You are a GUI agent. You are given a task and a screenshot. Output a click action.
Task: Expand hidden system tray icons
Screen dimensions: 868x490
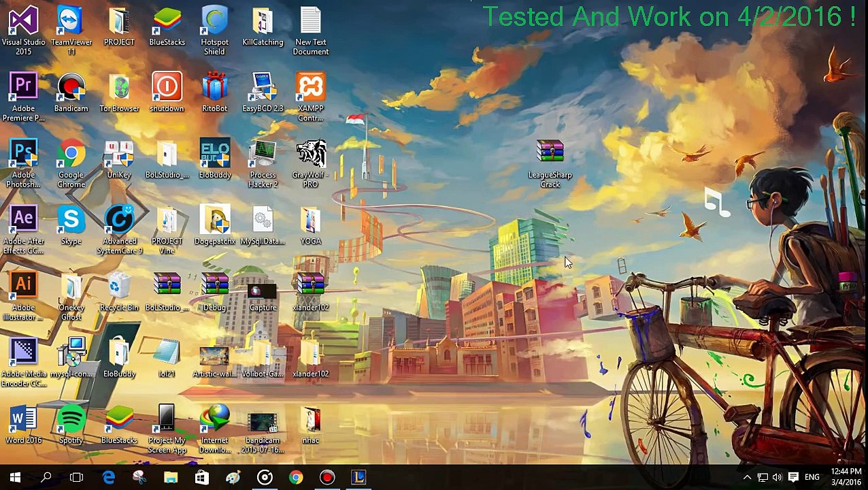747,478
